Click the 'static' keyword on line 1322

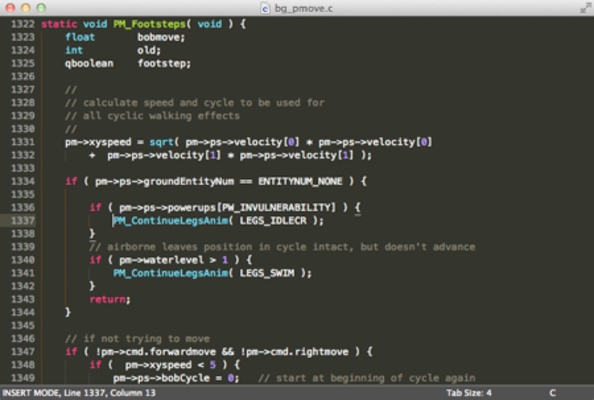(x=59, y=24)
